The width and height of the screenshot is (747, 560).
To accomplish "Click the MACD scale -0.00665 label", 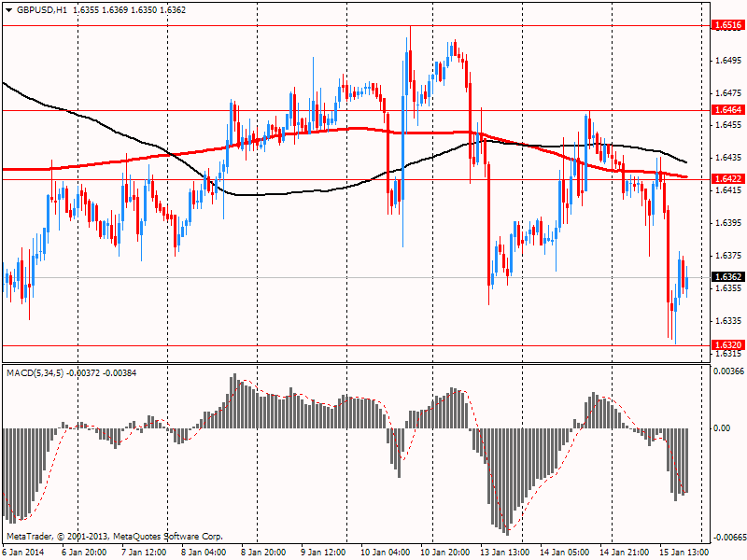I will tap(728, 538).
